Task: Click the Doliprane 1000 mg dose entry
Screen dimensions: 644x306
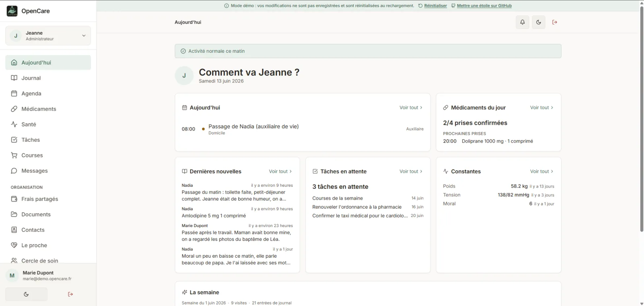Action: pos(499,141)
